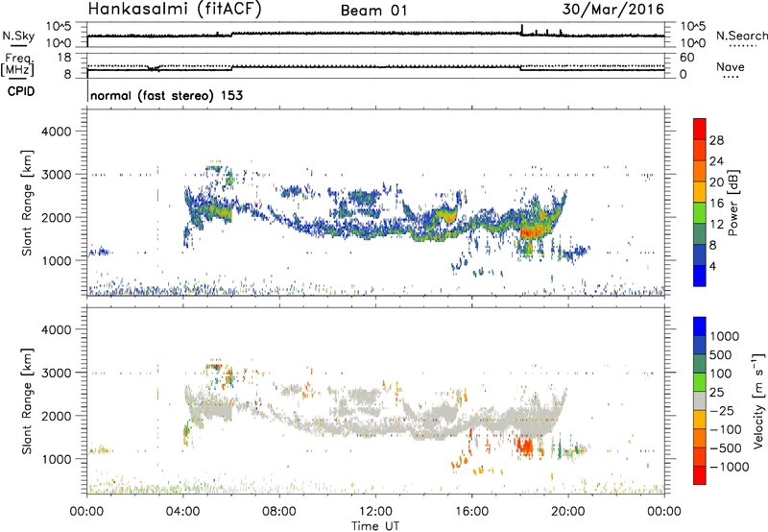The image size is (768, 532).
Task: Pick the light green 25–100 Velocity segment
Action: point(700,382)
